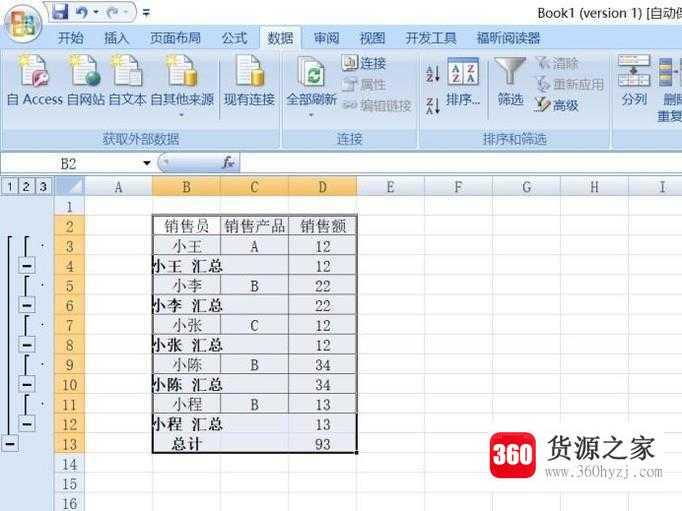Show outline level 3
The height and width of the screenshot is (511, 682).
[x=43, y=187]
